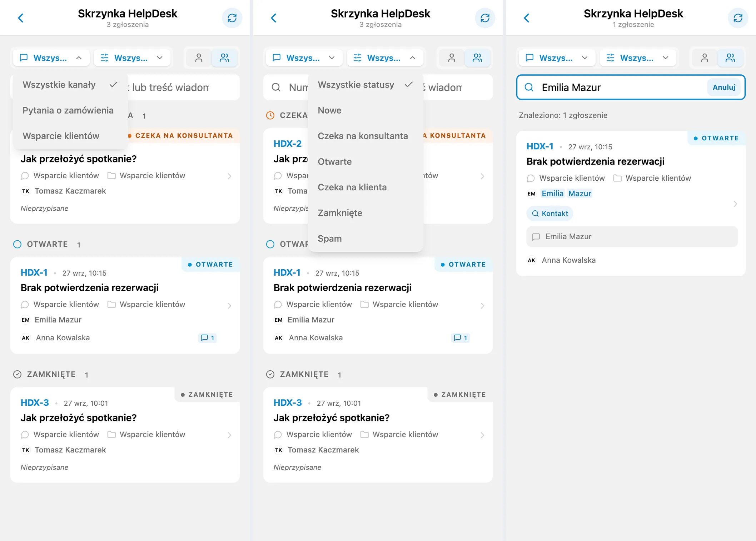This screenshot has width=756, height=541.
Task: Go back using arrow in right panel
Action: point(527,18)
